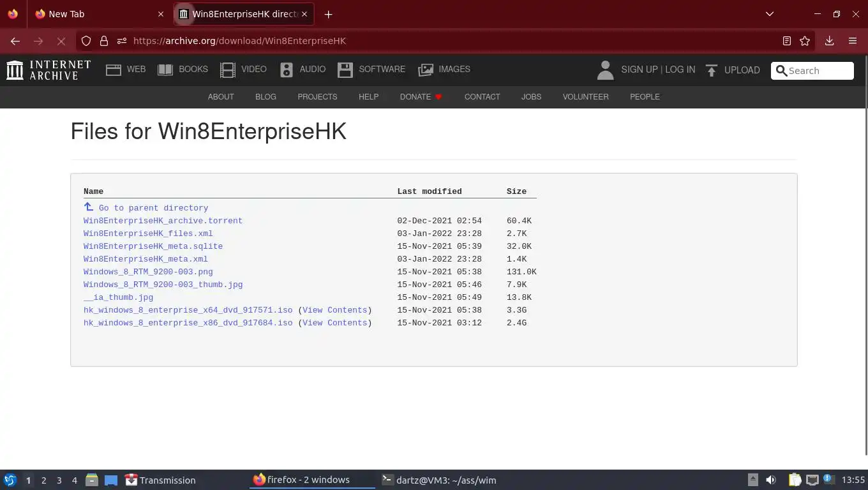This screenshot has height=490, width=868.
Task: Open the Firefox downloads panel
Action: (830, 41)
